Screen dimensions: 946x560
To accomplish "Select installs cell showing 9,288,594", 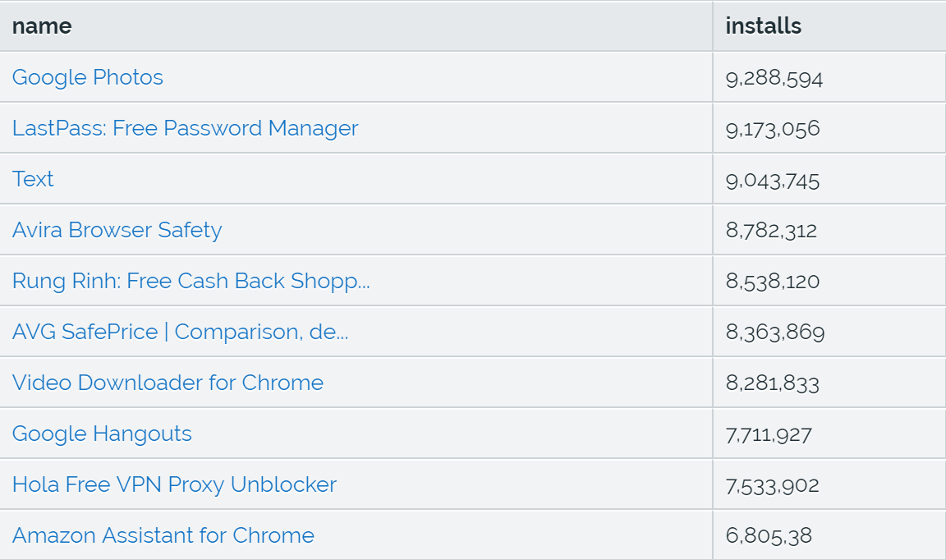I will pos(829,77).
